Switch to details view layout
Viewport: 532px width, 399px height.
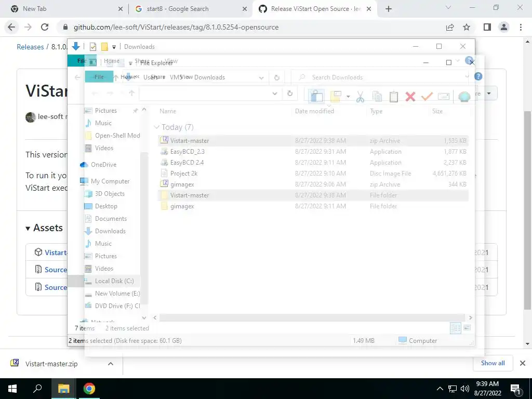(x=455, y=328)
